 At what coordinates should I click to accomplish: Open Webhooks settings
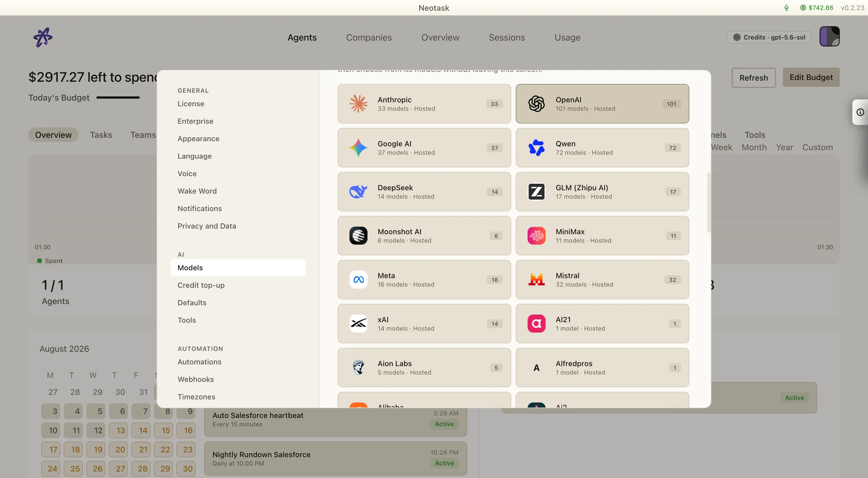tap(238, 379)
